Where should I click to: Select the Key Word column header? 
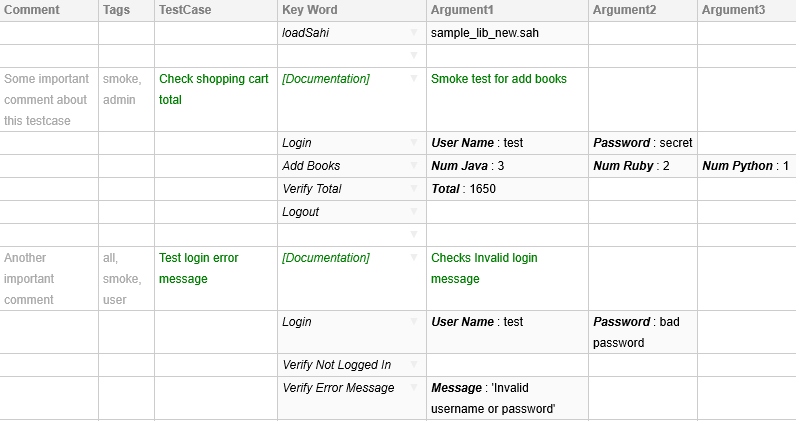coord(310,10)
